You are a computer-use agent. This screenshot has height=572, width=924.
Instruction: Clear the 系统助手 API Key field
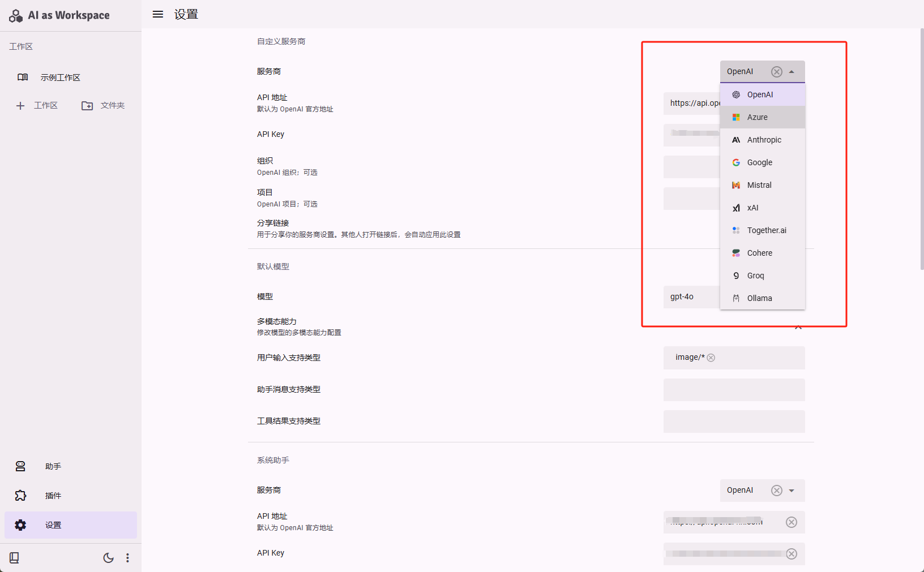[x=792, y=554]
